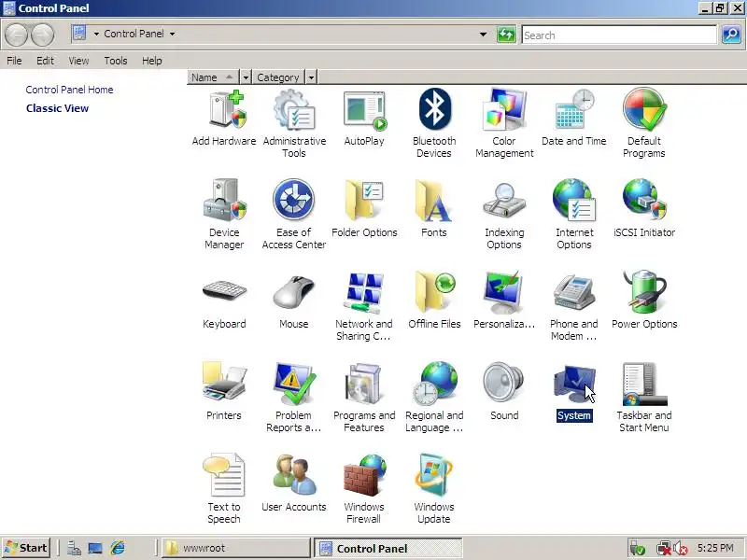Expand the address bar history dropdown
This screenshot has width=747, height=560.
tap(483, 35)
